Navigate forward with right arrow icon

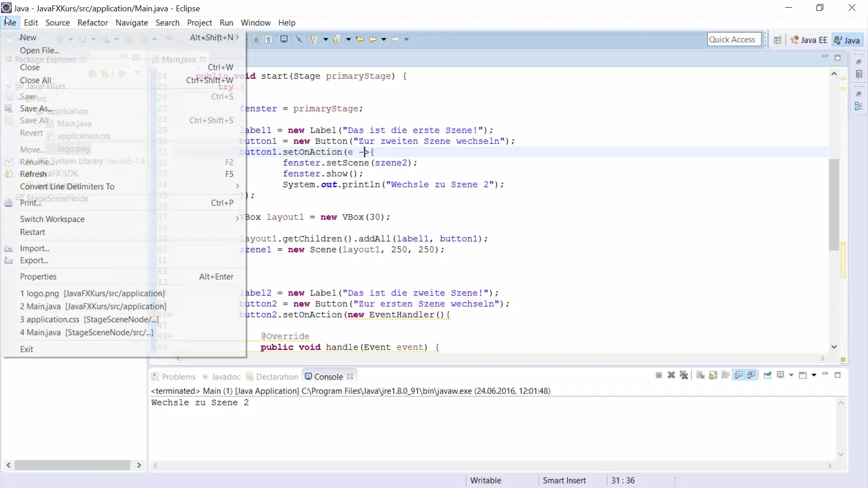[x=396, y=39]
